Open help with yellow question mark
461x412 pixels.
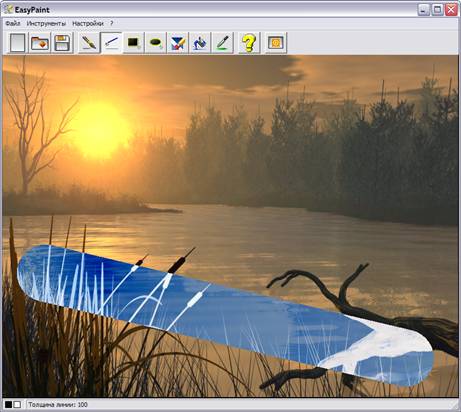(x=249, y=43)
